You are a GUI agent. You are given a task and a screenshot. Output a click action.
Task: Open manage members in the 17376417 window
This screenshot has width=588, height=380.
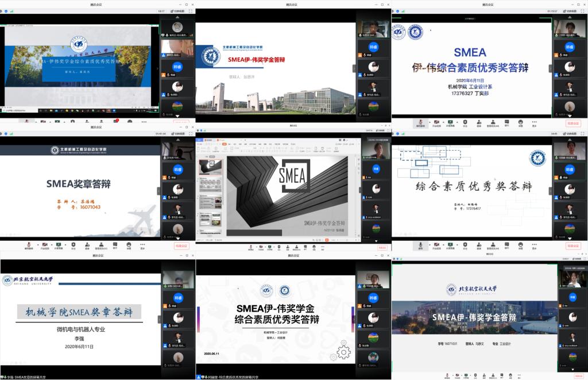[493, 245]
